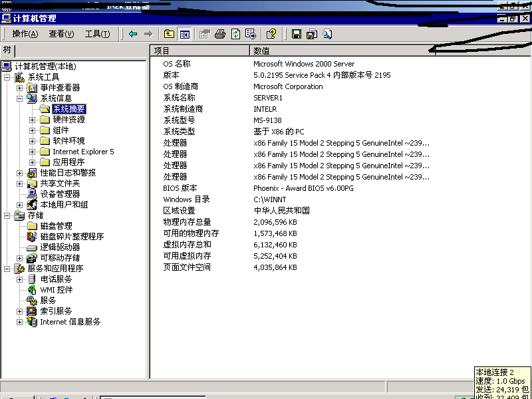Select the 本地用户和组 icon
This screenshot has height=399, width=532.
[32, 205]
